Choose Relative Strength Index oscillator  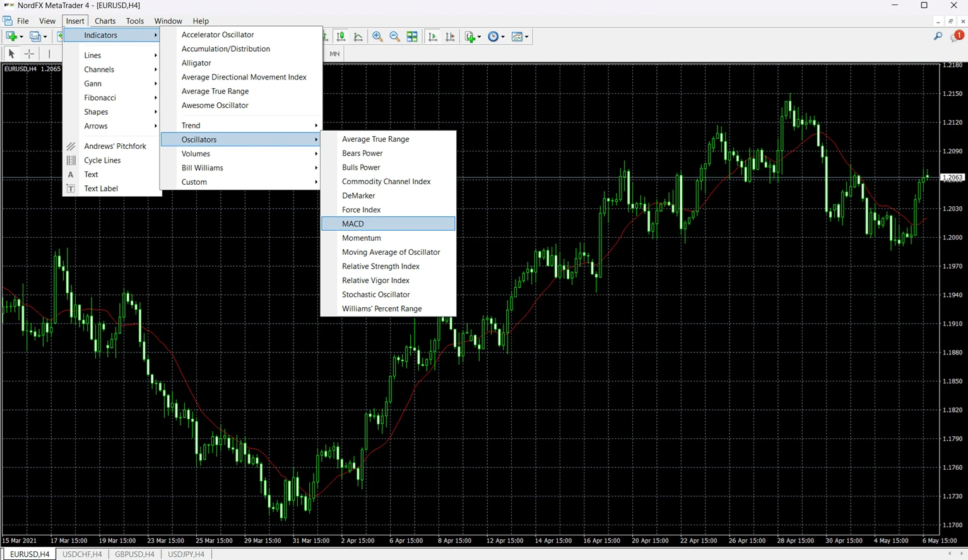[x=388, y=266]
